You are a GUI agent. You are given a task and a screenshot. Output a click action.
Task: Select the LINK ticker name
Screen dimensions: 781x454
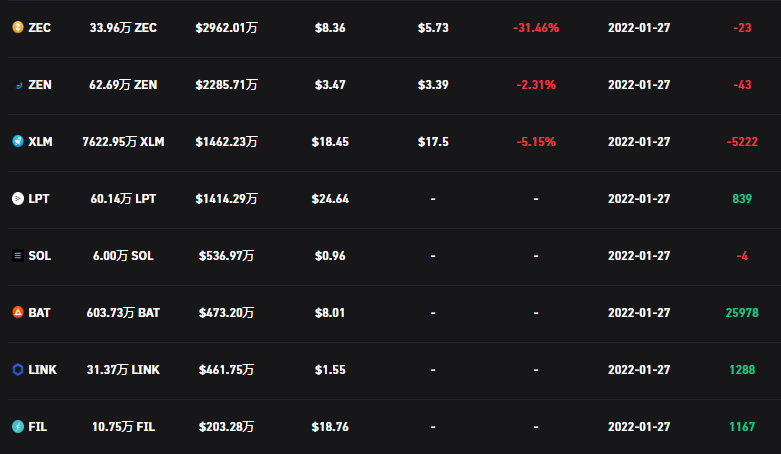point(42,370)
